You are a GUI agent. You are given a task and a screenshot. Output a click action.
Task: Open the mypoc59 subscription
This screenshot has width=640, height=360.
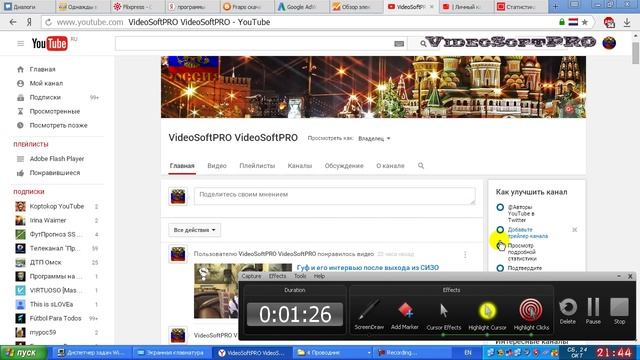pos(42,333)
